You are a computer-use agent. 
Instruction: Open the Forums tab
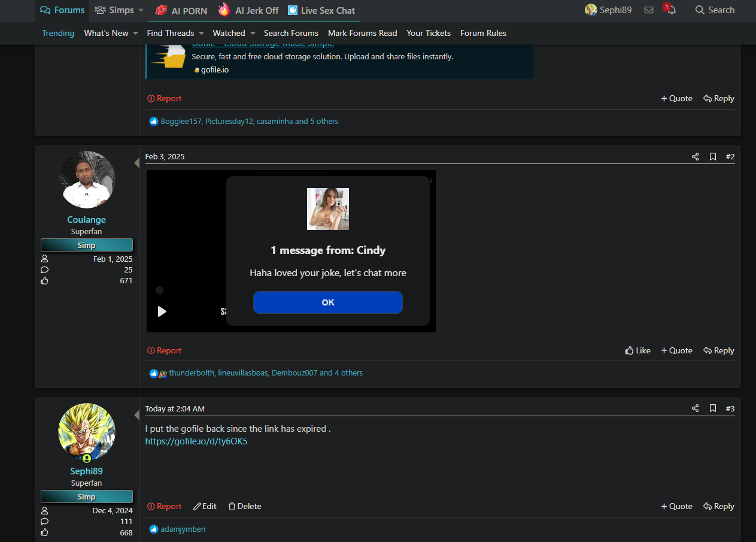[x=62, y=10]
